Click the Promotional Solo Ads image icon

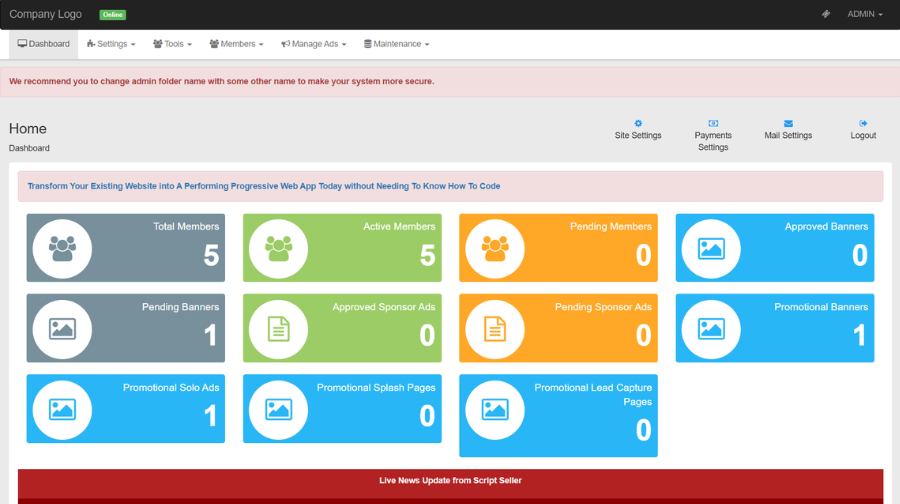point(62,410)
